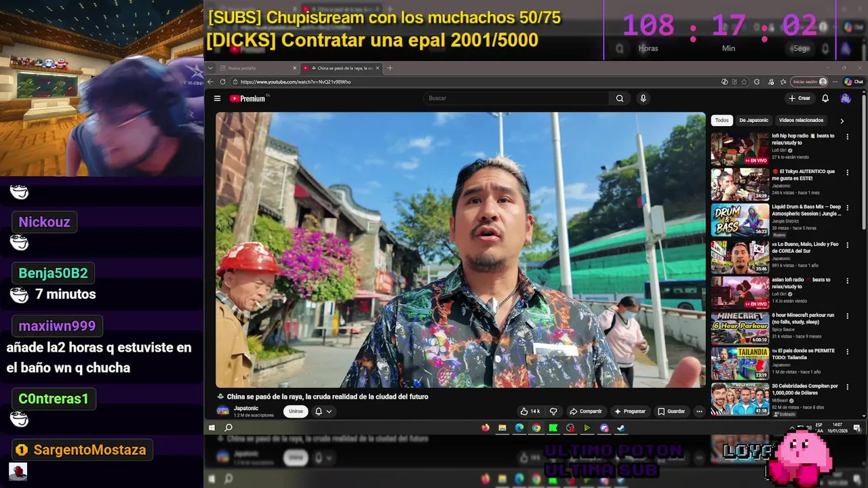868x488 pixels.
Task: Show hidden system tray icons chevron
Action: tap(792, 428)
